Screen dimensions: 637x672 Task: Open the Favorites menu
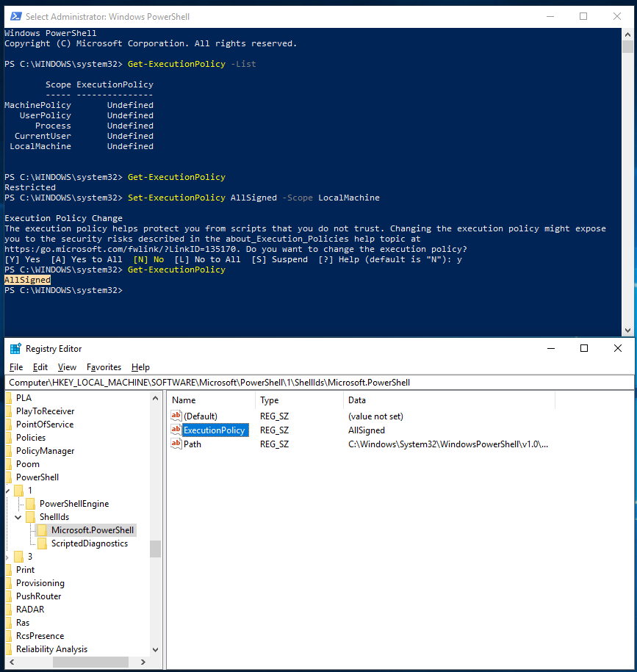104,366
